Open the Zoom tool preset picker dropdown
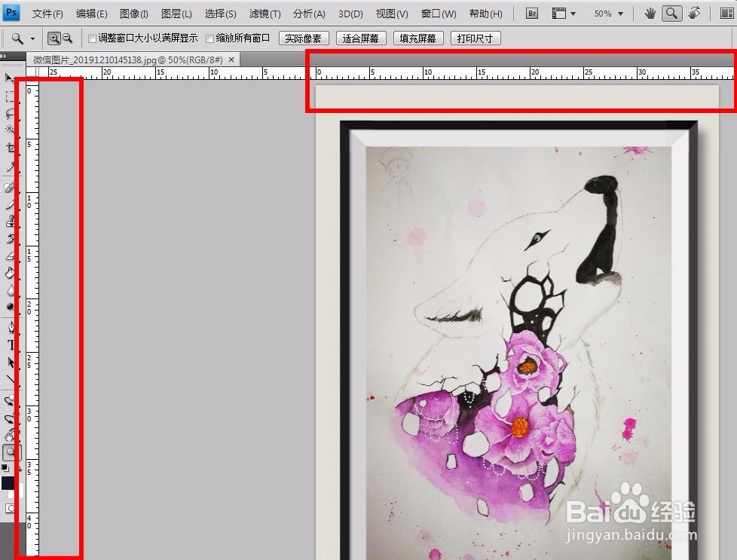This screenshot has width=737, height=560. point(32,38)
